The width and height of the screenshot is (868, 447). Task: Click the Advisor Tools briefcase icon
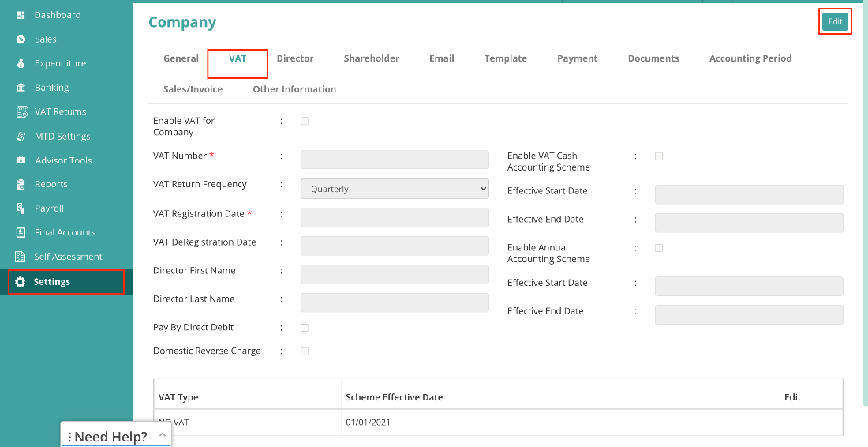coord(21,160)
